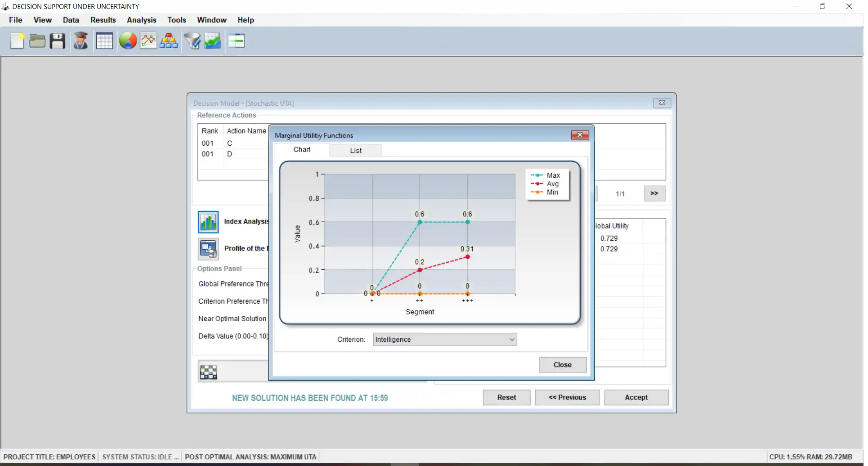868x466 pixels.
Task: Minimize the main application window
Action: (796, 6)
